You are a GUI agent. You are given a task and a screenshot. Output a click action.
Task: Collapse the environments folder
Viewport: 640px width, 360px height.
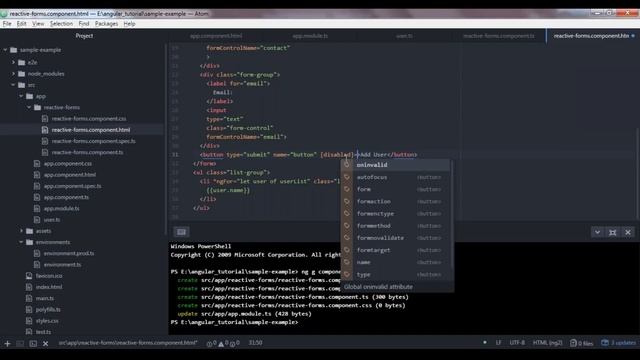click(x=21, y=242)
